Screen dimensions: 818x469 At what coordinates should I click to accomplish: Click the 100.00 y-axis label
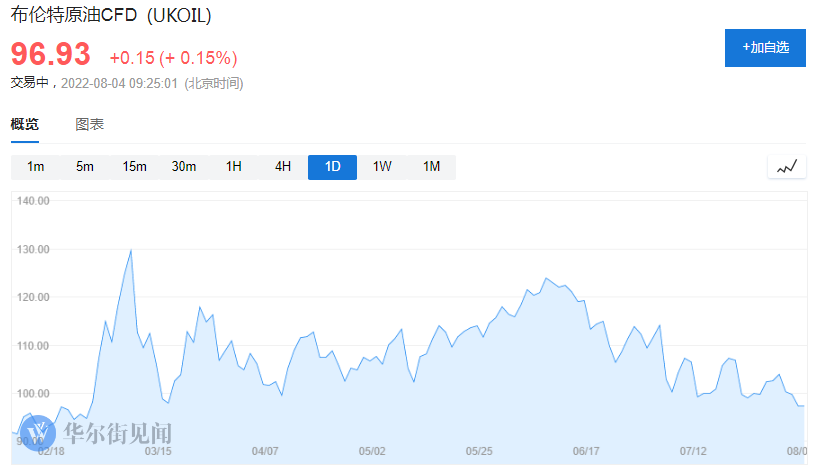pos(33,394)
